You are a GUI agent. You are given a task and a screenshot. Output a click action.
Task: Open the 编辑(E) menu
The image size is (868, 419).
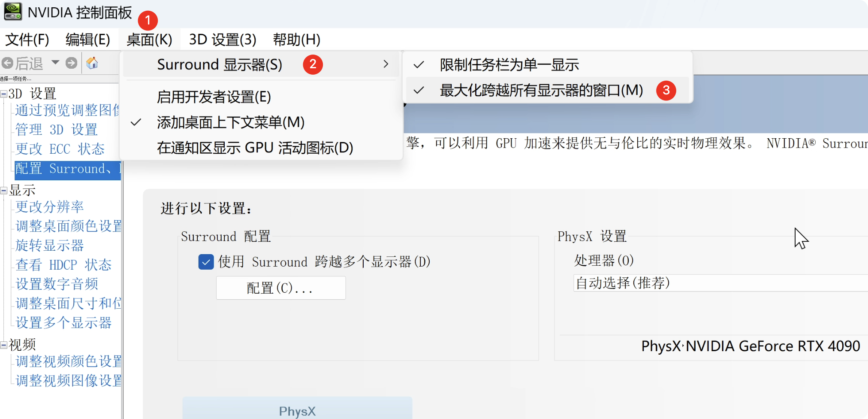88,39
